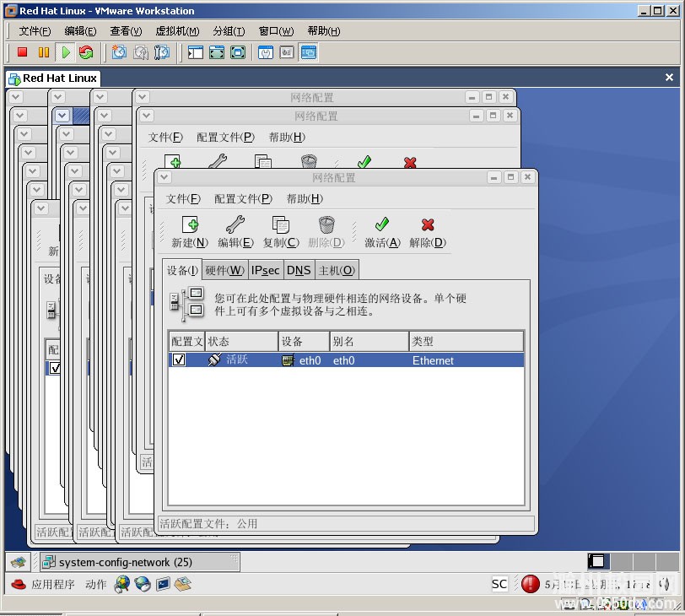This screenshot has height=616, width=685.
Task: Toggle the VMware sidebar panel icon
Action: 195,53
